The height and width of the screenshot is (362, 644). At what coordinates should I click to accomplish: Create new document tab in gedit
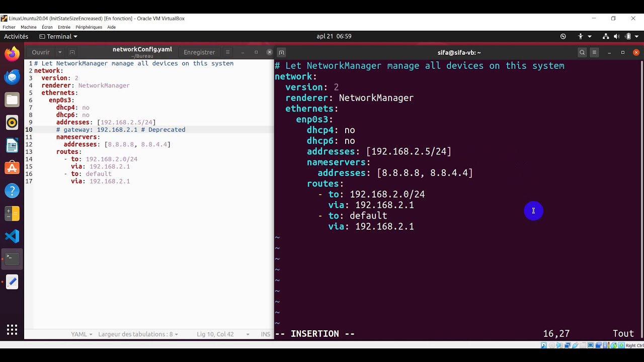pyautogui.click(x=72, y=52)
